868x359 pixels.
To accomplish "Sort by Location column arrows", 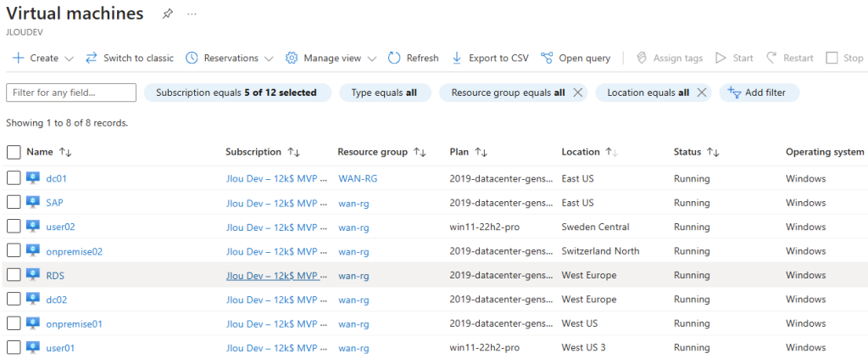I will [x=612, y=153].
